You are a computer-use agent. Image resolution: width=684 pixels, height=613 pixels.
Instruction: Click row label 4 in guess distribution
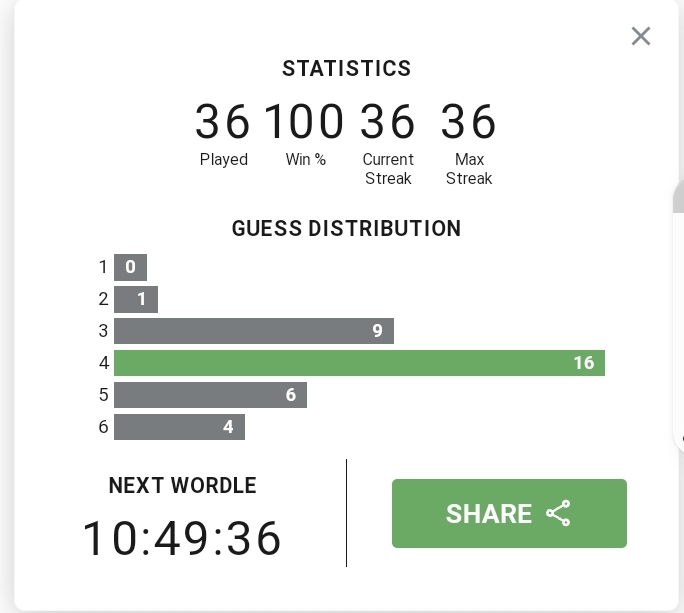[104, 363]
